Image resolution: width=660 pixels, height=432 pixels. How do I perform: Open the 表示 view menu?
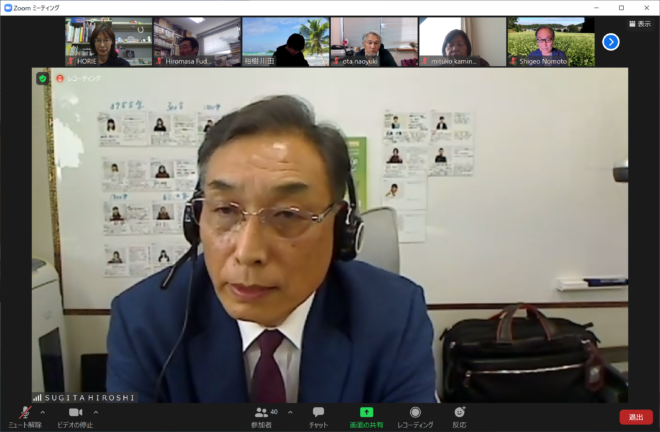point(639,24)
